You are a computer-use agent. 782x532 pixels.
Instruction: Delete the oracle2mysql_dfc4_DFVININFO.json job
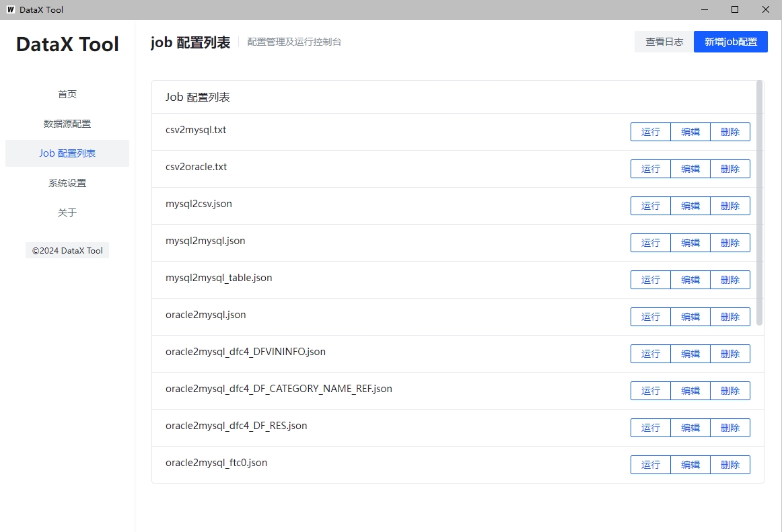[x=730, y=354]
